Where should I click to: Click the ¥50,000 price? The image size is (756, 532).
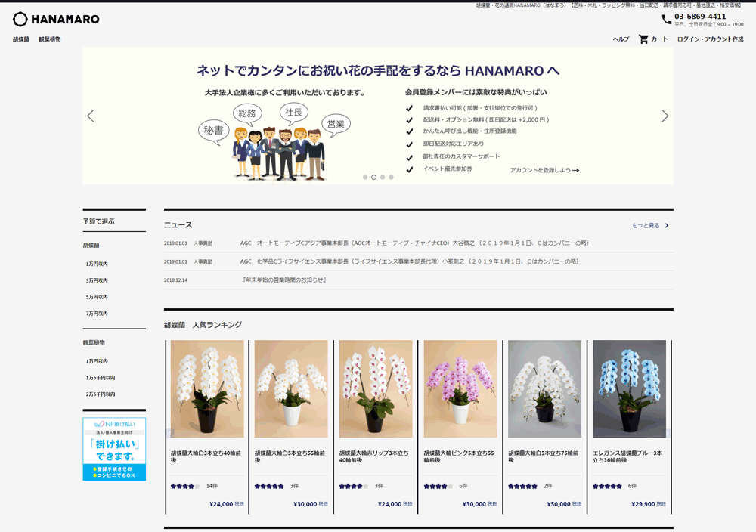point(559,504)
